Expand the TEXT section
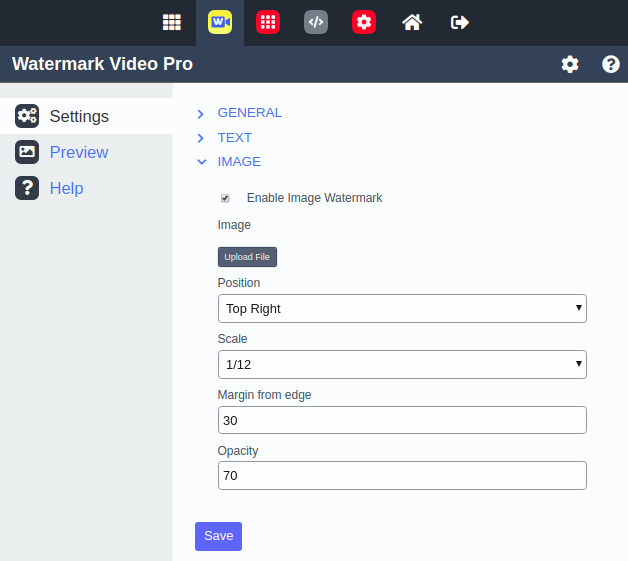The image size is (628, 561). (x=234, y=137)
